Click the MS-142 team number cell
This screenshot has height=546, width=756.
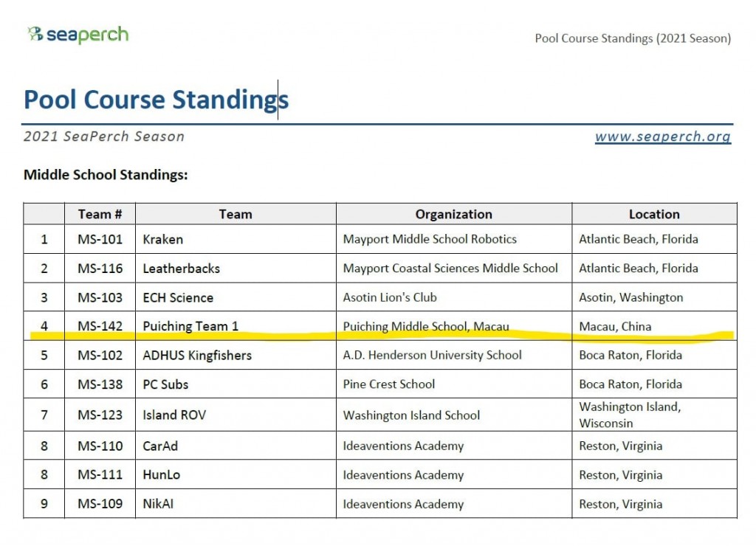pyautogui.click(x=100, y=326)
